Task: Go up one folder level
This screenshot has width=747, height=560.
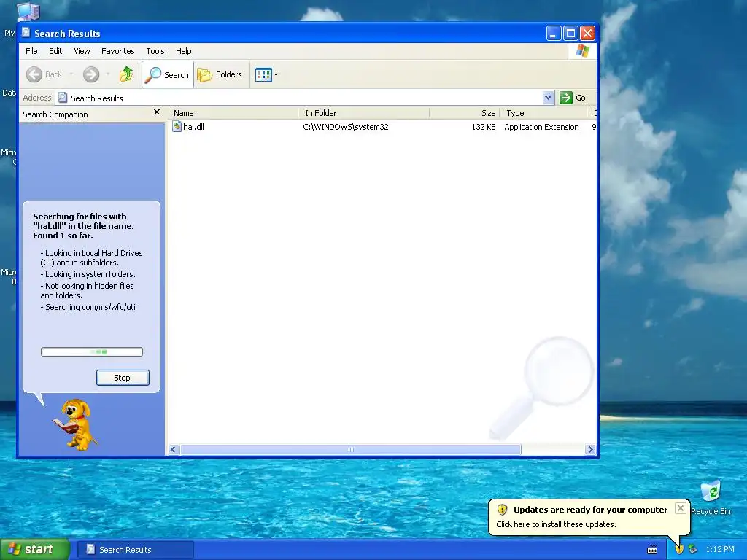Action: coord(125,74)
